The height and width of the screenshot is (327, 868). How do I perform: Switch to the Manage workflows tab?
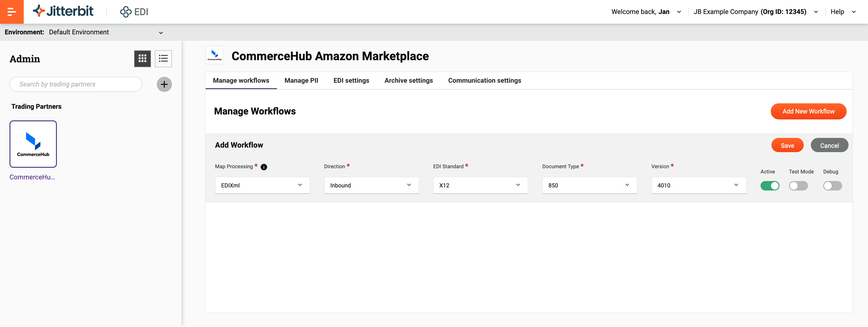click(241, 81)
